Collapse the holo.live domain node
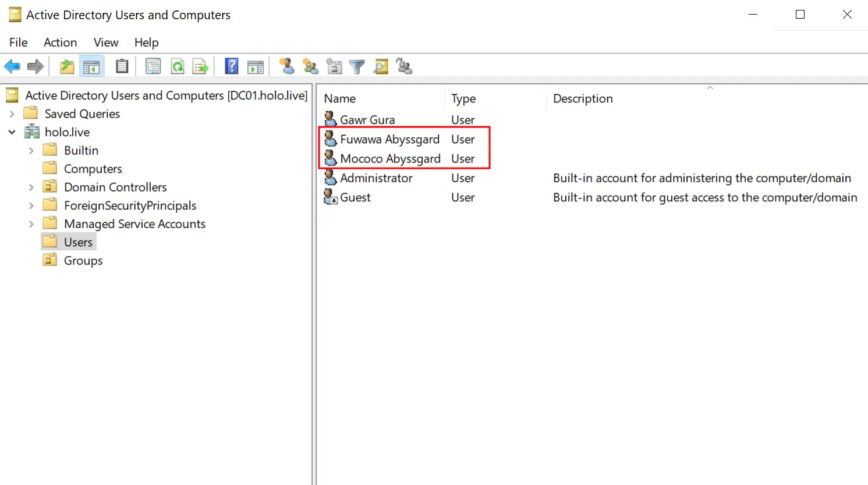The height and width of the screenshot is (485, 868). pyautogui.click(x=12, y=132)
